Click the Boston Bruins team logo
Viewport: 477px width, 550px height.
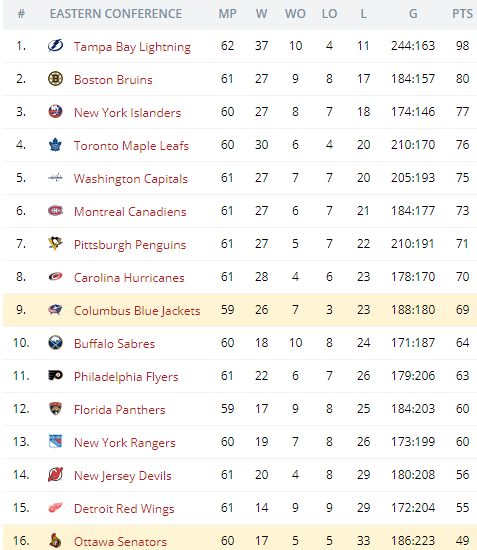(55, 79)
